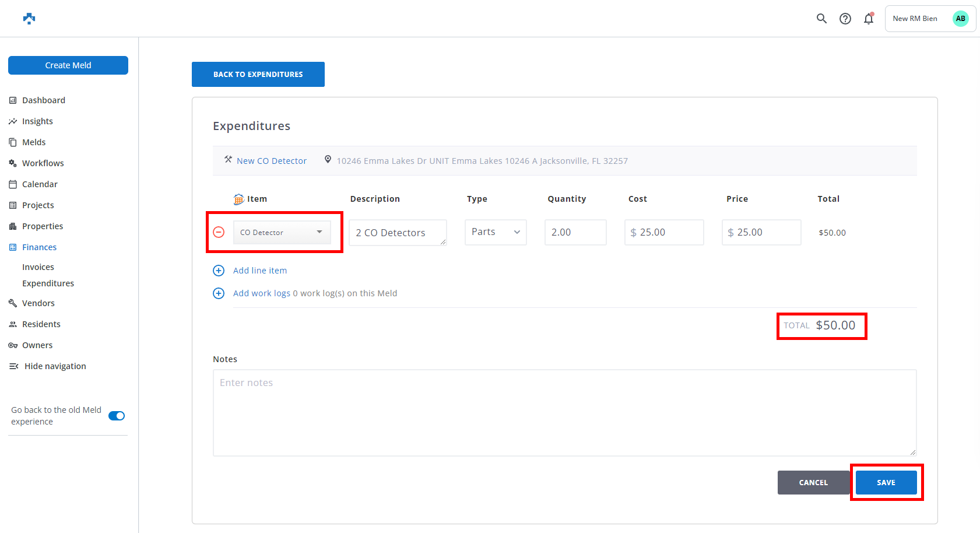
Task: Go to Invoices in the sidebar
Action: (x=38, y=267)
